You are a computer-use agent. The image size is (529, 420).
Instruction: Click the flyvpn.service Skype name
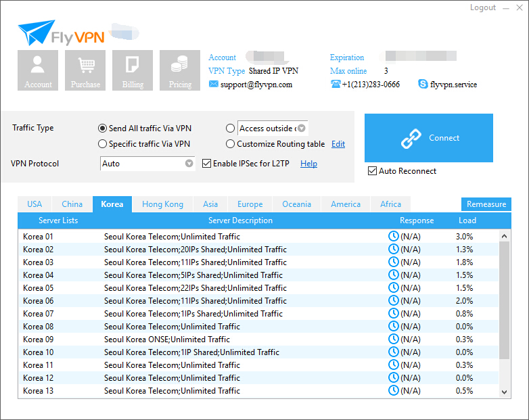[x=453, y=85]
